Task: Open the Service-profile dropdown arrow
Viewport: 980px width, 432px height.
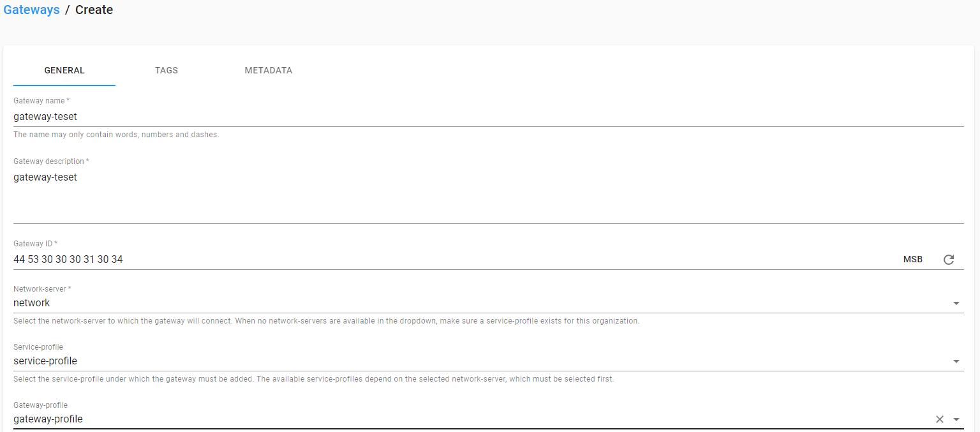Action: 956,361
